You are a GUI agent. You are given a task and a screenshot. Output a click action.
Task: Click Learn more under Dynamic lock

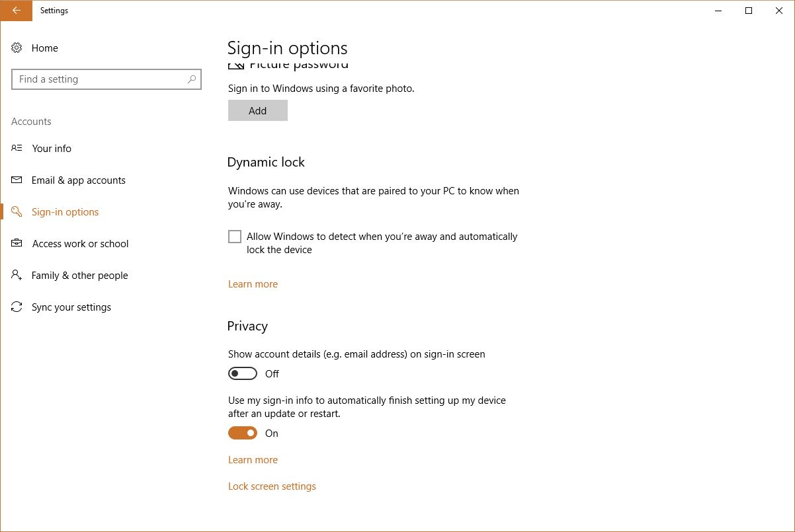[253, 284]
